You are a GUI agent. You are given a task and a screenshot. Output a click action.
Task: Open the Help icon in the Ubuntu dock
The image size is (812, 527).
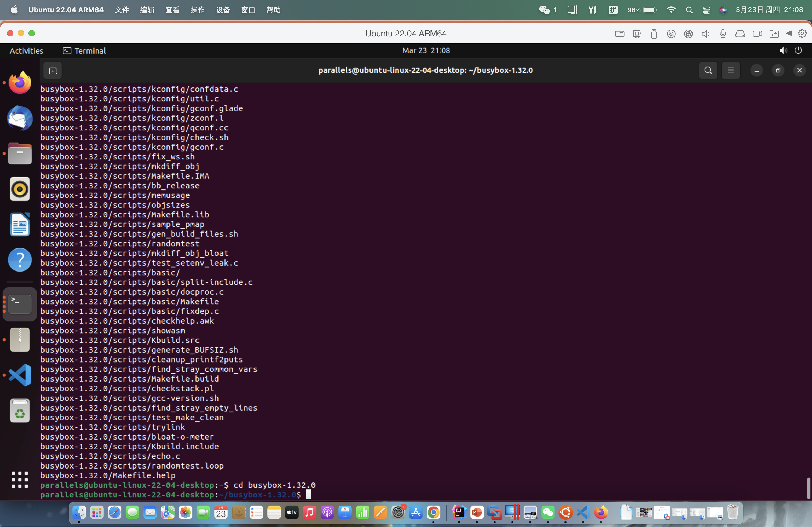(20, 260)
